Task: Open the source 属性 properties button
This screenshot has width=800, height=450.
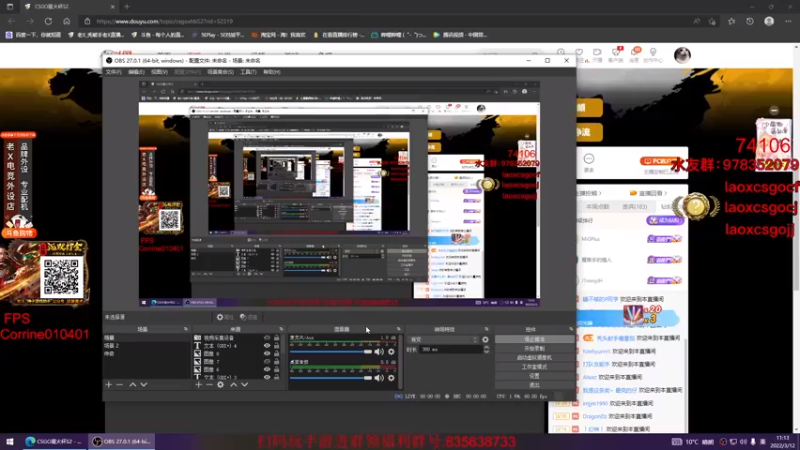Action: coord(225,317)
